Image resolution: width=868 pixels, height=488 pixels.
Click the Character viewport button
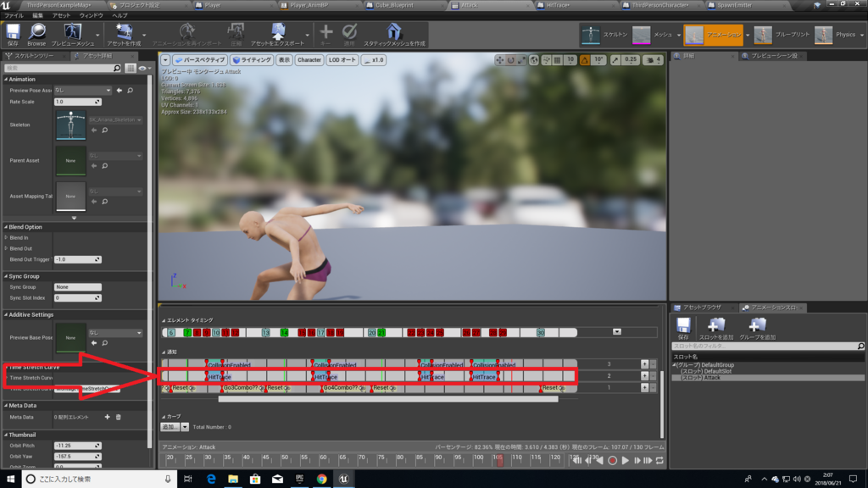point(309,60)
